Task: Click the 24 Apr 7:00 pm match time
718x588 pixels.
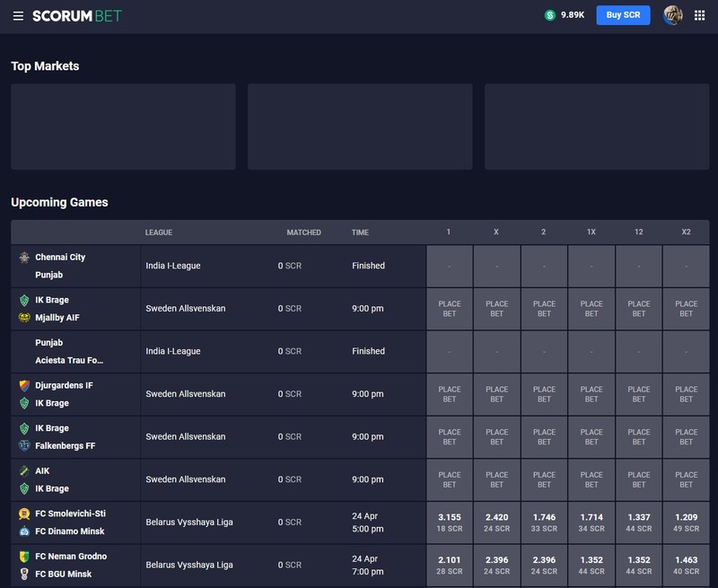Action: click(368, 565)
